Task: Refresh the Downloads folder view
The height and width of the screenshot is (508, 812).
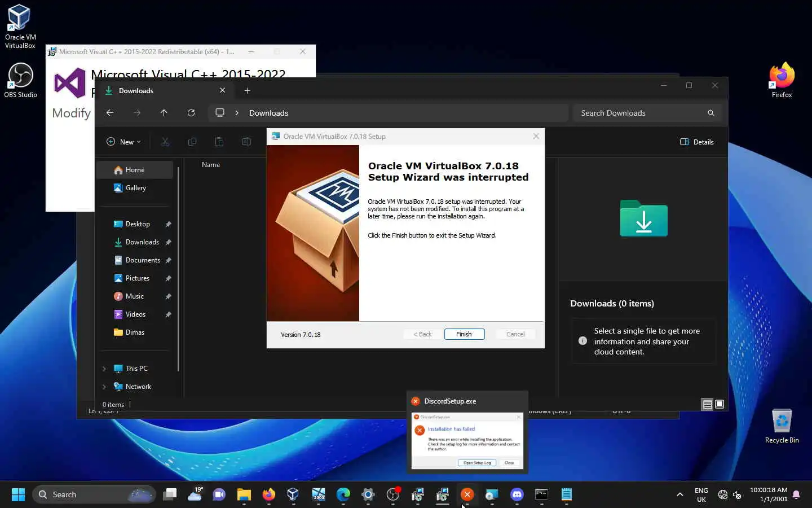Action: (x=191, y=113)
